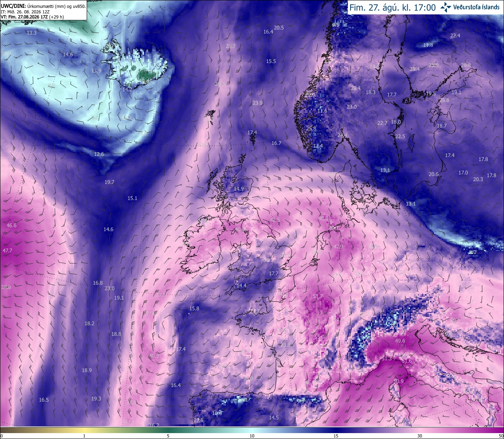The image size is (504, 439).
Task: Select the 55.0 value label over France
Action: [319, 337]
